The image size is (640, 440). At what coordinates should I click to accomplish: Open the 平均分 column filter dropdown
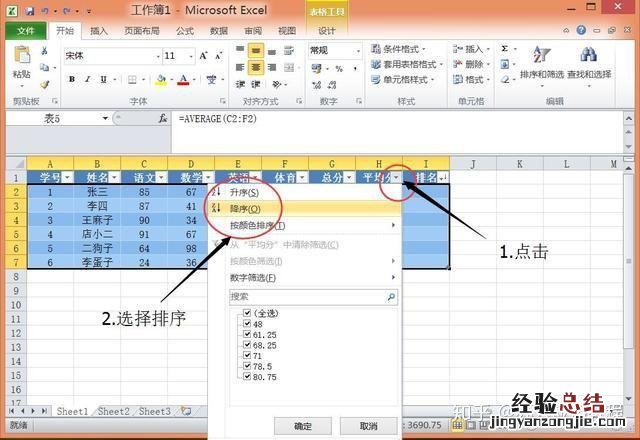[x=396, y=177]
